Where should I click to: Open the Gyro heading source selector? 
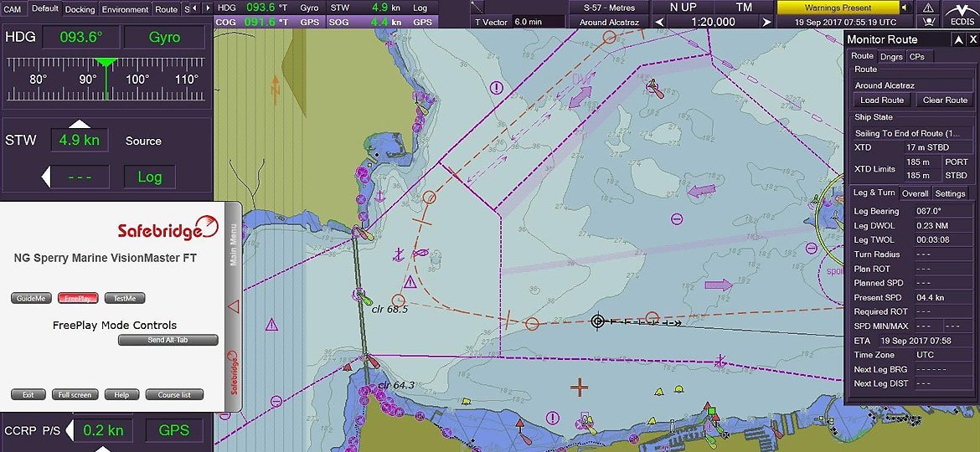pyautogui.click(x=164, y=38)
